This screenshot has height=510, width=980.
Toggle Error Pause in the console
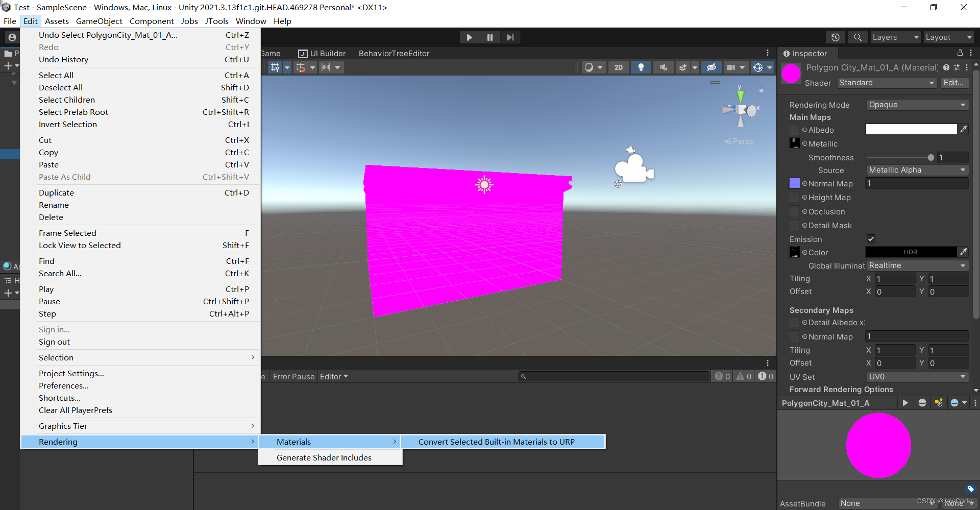pyautogui.click(x=293, y=376)
